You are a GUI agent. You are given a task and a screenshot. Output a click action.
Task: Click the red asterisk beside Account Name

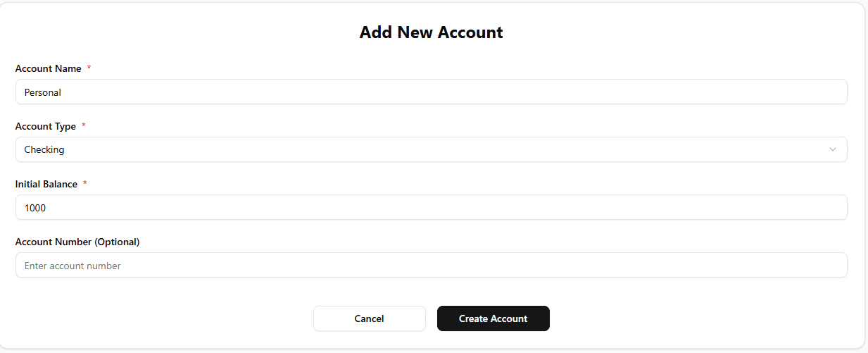pos(89,68)
